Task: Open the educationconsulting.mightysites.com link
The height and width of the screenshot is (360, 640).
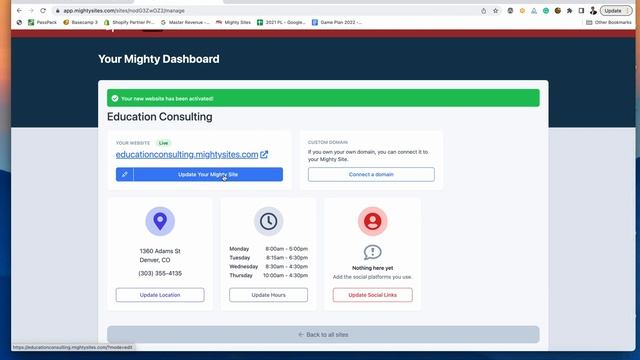Action: coord(187,155)
